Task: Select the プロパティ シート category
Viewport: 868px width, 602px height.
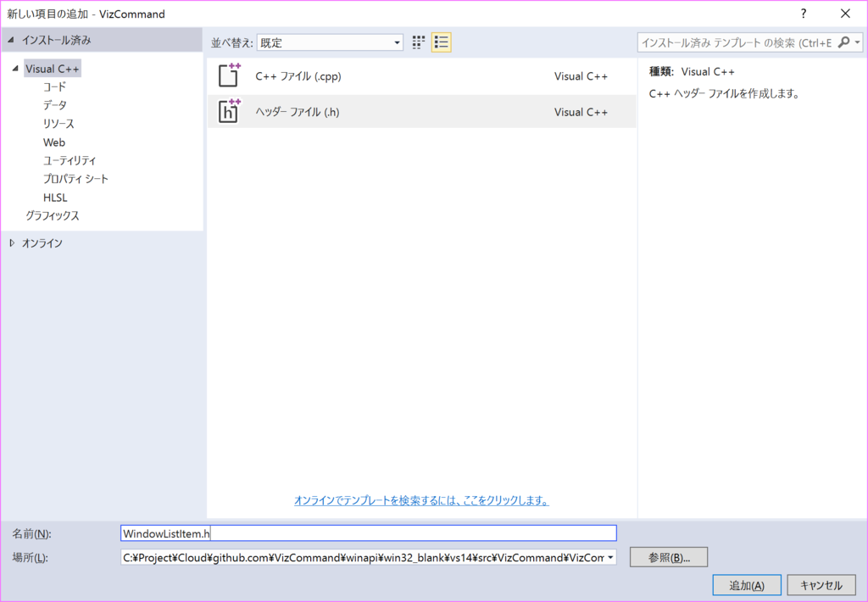Action: (x=75, y=179)
